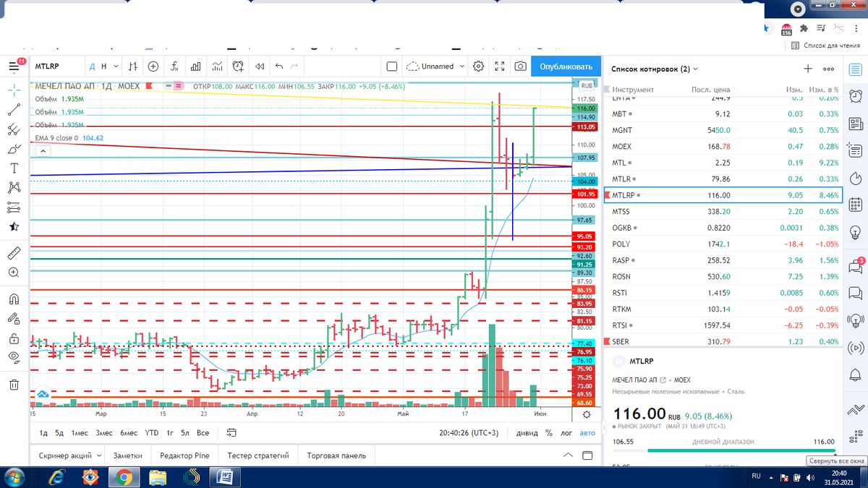Open the indicators fx menu

point(175,66)
